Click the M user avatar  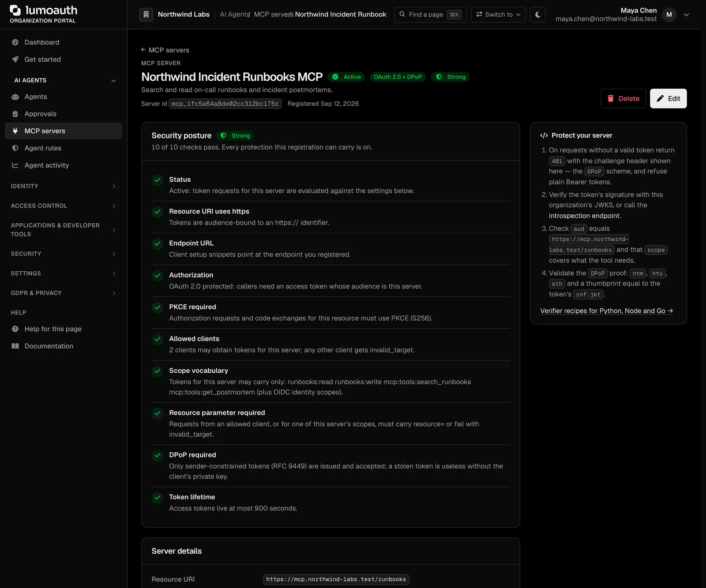(669, 15)
